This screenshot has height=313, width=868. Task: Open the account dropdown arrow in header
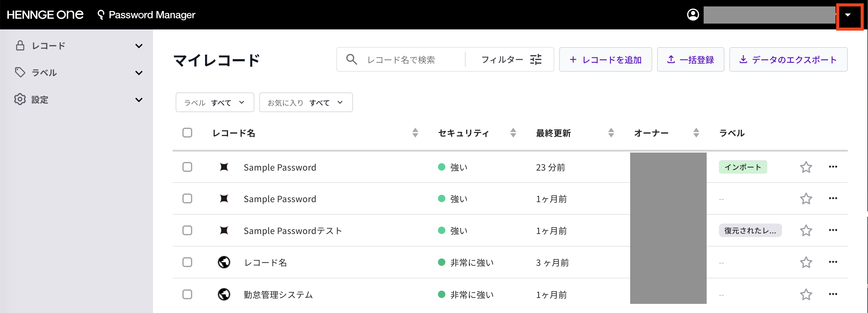pyautogui.click(x=848, y=15)
